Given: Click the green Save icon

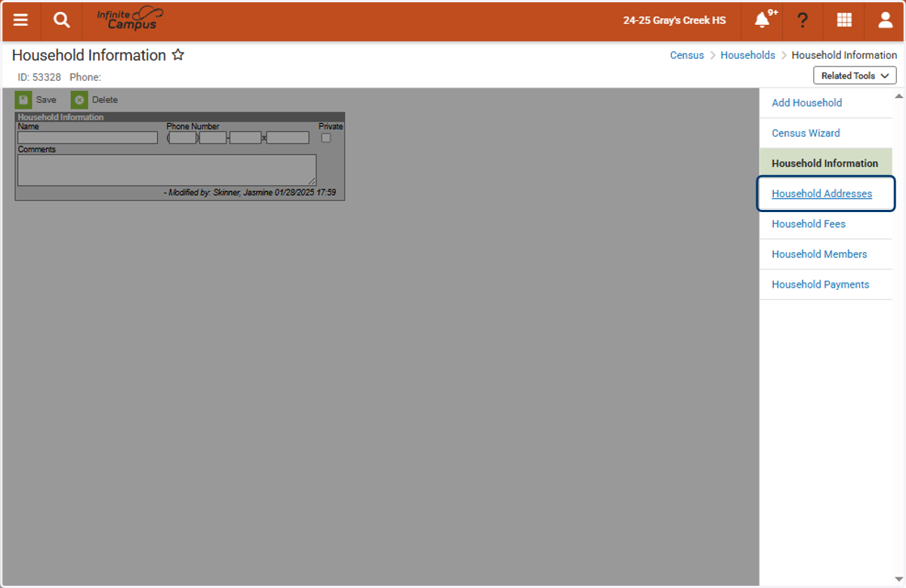Looking at the screenshot, I should tap(23, 100).
